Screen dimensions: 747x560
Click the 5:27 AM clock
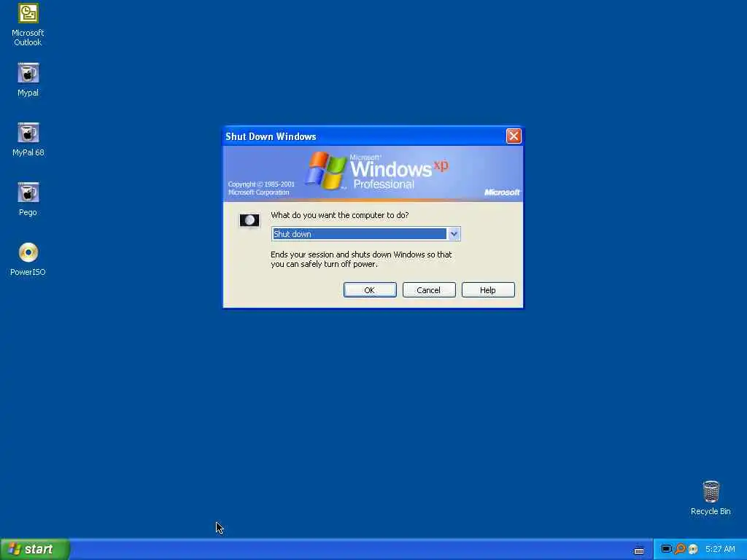pos(720,549)
